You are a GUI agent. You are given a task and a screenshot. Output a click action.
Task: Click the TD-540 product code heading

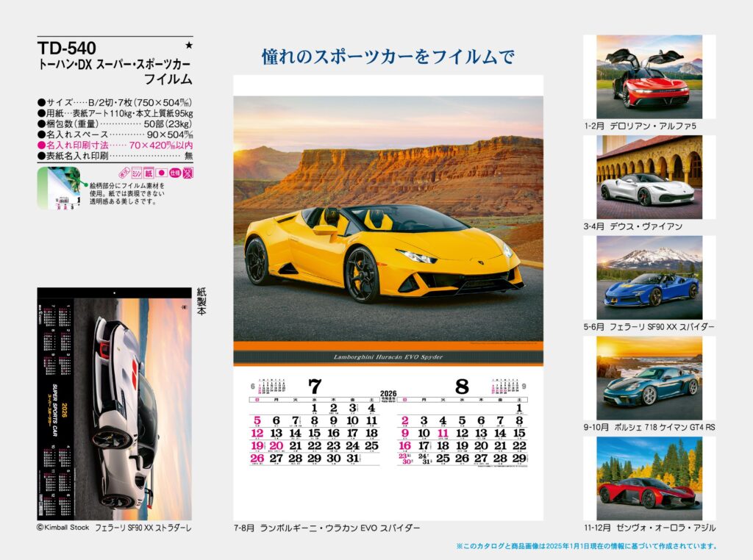pos(67,49)
